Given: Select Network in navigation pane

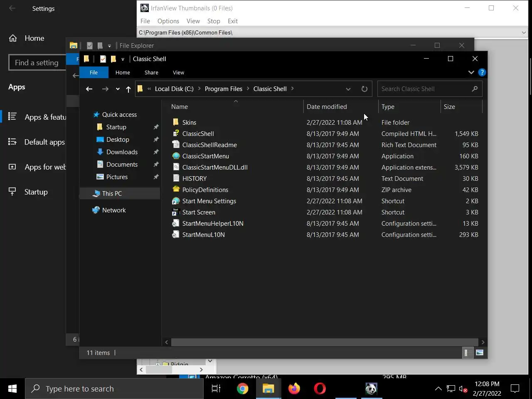Looking at the screenshot, I should [114, 210].
